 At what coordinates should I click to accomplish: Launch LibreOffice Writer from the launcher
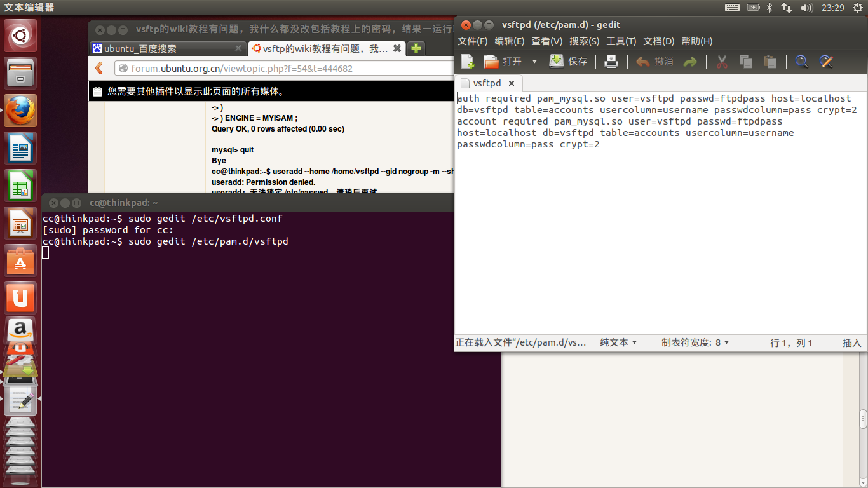pyautogui.click(x=21, y=148)
